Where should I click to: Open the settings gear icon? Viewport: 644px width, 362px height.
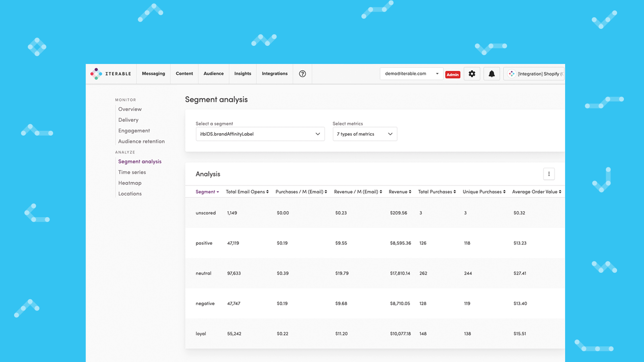click(x=472, y=74)
